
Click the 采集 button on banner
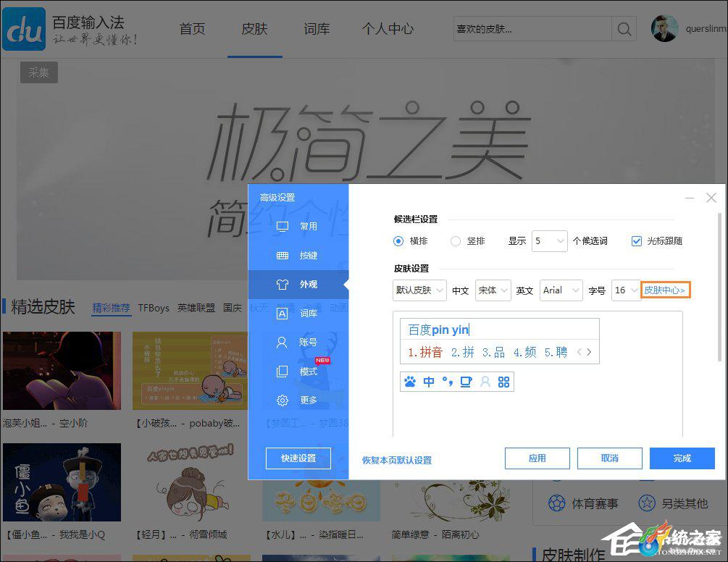pos(39,72)
